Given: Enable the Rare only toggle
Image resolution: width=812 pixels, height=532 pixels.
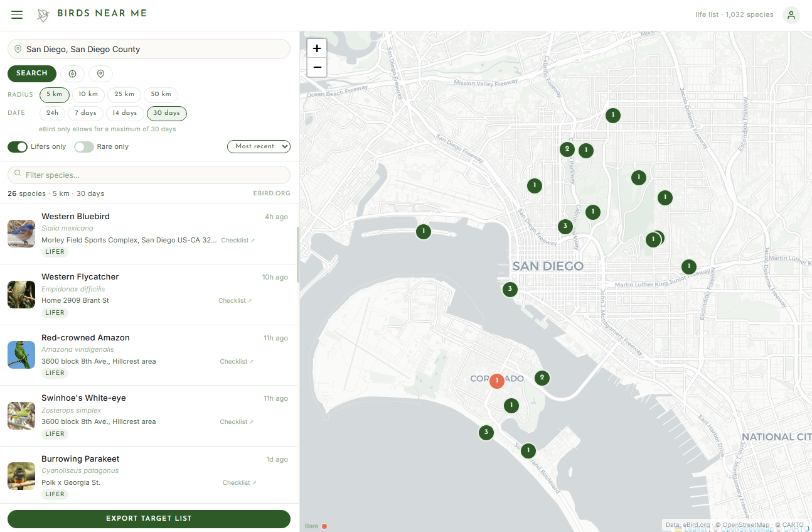Looking at the screenshot, I should click(x=83, y=146).
